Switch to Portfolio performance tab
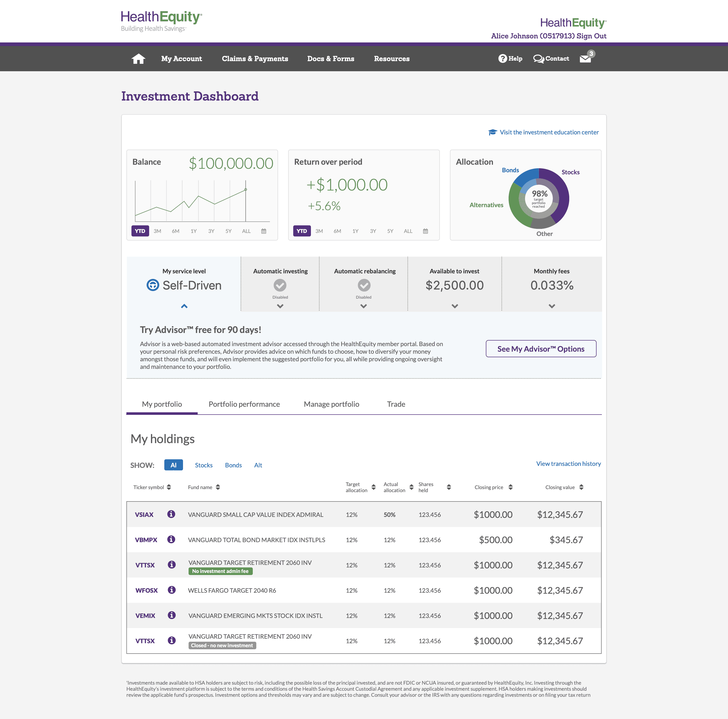Screen dimensions: 728x719 (x=244, y=404)
